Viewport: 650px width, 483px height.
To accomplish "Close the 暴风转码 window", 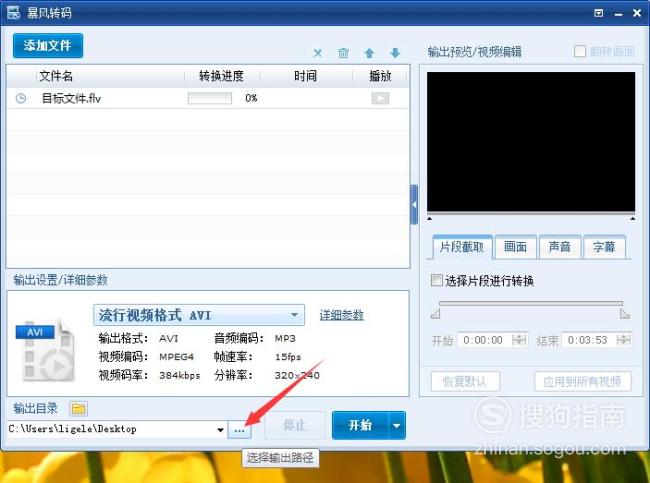I will (x=638, y=13).
